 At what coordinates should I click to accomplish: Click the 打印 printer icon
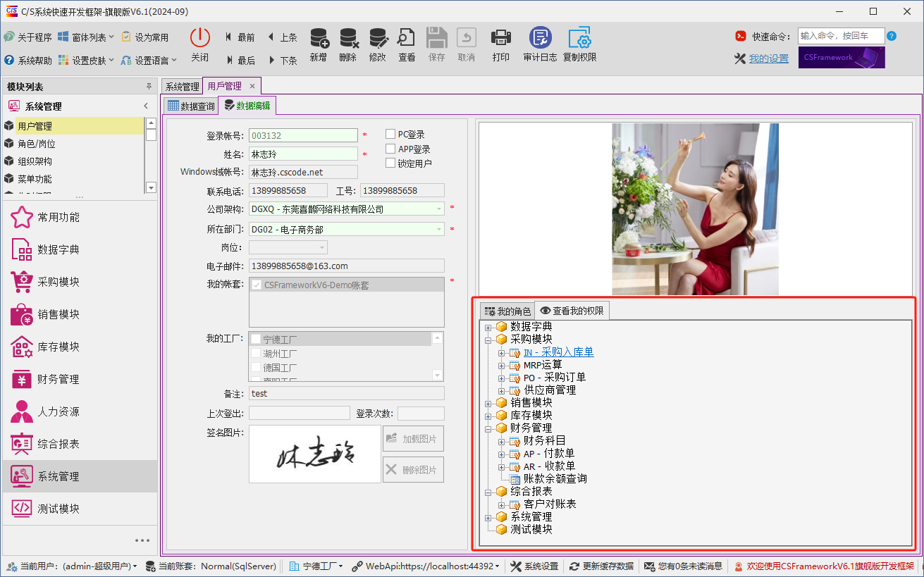tap(500, 37)
